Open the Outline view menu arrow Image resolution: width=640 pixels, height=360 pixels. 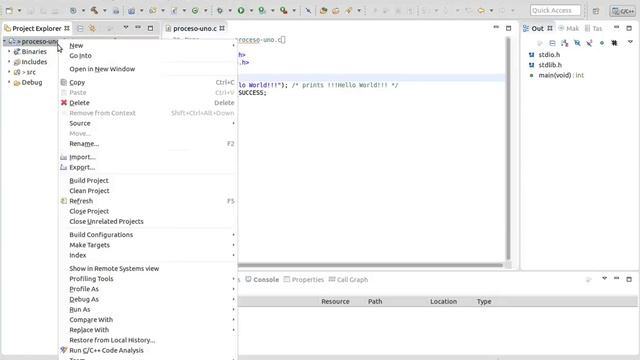(630, 42)
